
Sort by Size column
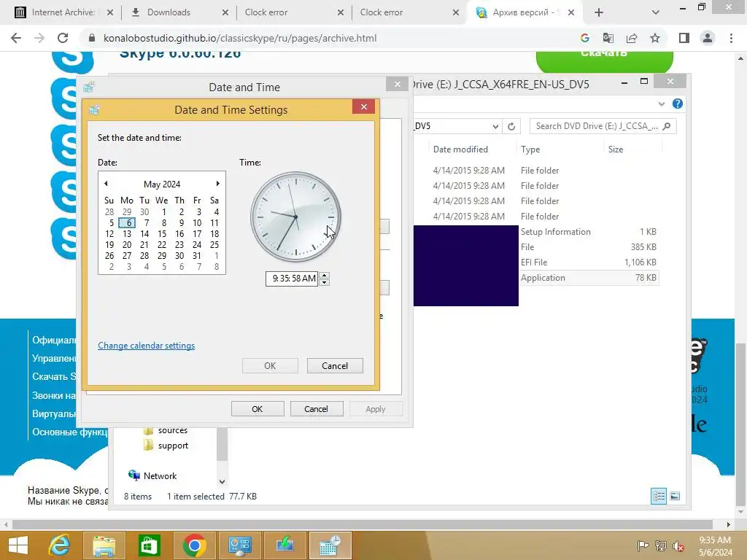pos(616,149)
